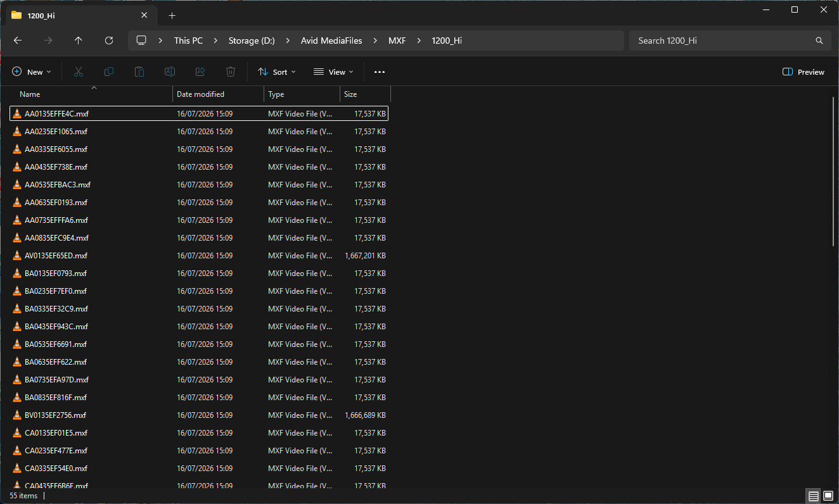Open the Sort dropdown menu
The image size is (839, 504).
tap(277, 72)
